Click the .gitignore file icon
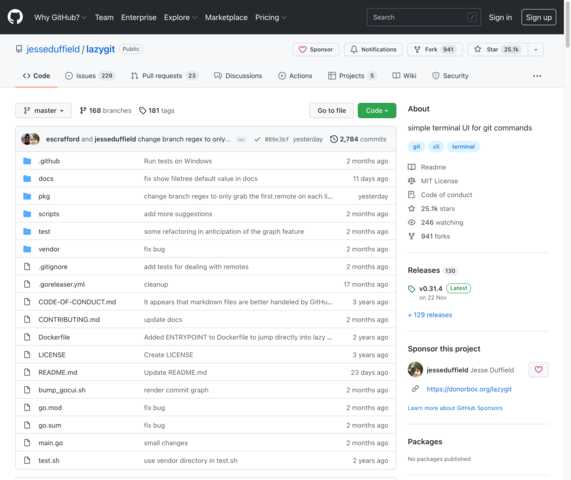571x480 pixels. (x=27, y=267)
